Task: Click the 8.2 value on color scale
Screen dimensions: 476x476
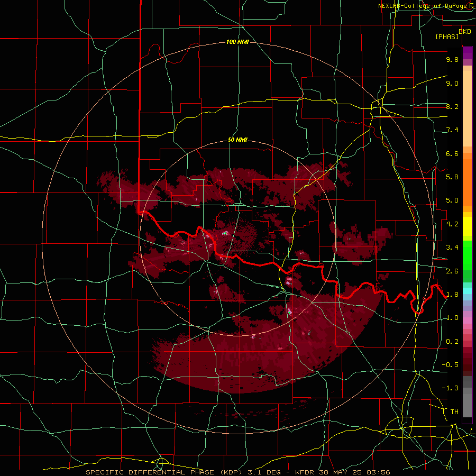Action: tap(452, 106)
